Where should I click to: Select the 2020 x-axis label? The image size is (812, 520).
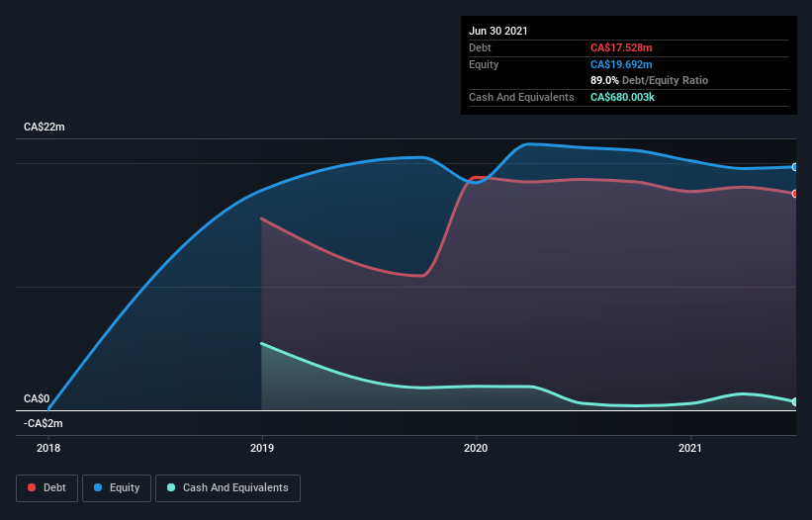[x=476, y=448]
